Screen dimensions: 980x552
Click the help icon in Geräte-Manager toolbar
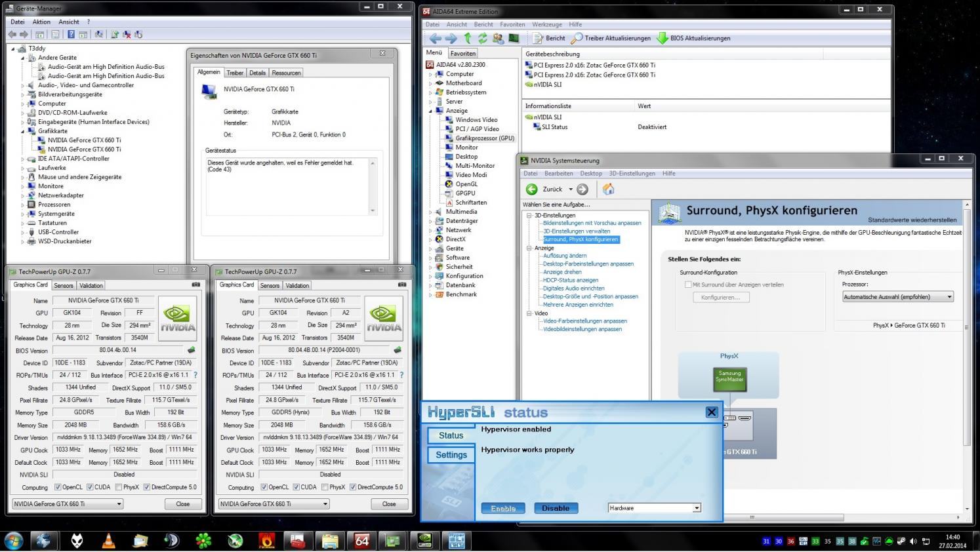pos(71,34)
